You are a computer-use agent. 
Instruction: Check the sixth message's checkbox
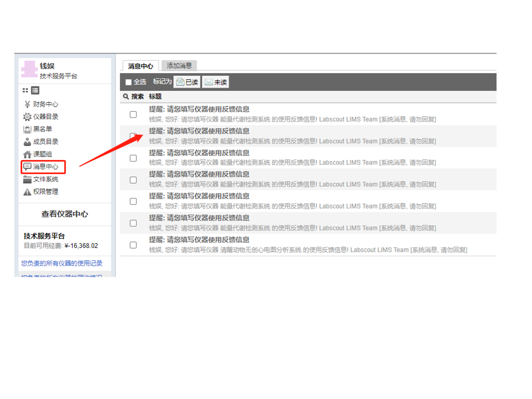point(133,223)
